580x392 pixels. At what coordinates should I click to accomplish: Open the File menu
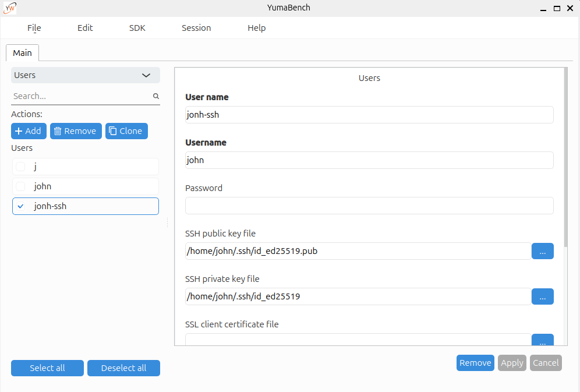click(34, 28)
